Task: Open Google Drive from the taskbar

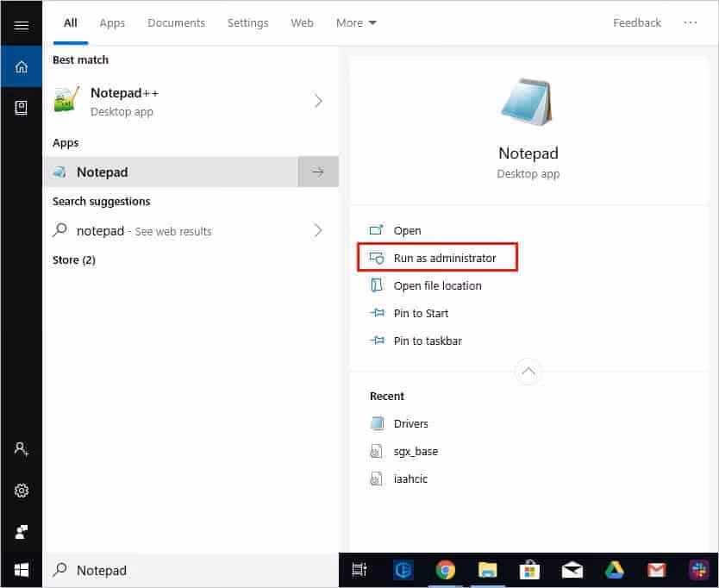Action: (x=614, y=570)
